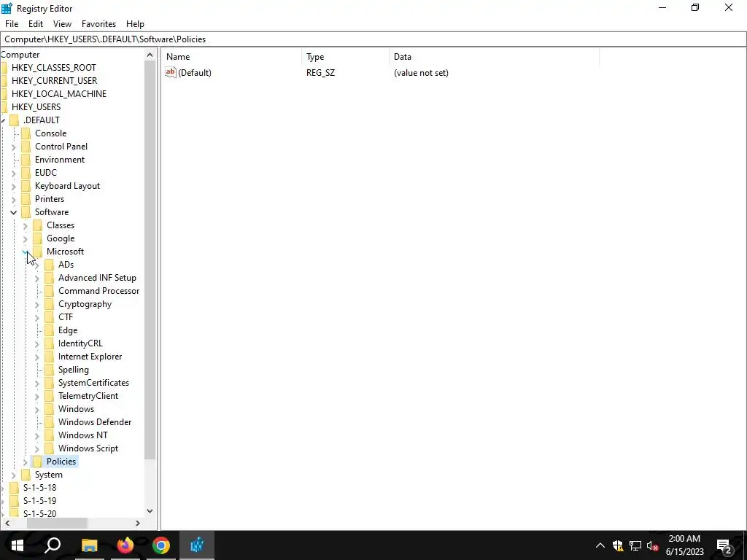747x560 pixels.
Task: Show hidden tray icons
Action: click(600, 545)
